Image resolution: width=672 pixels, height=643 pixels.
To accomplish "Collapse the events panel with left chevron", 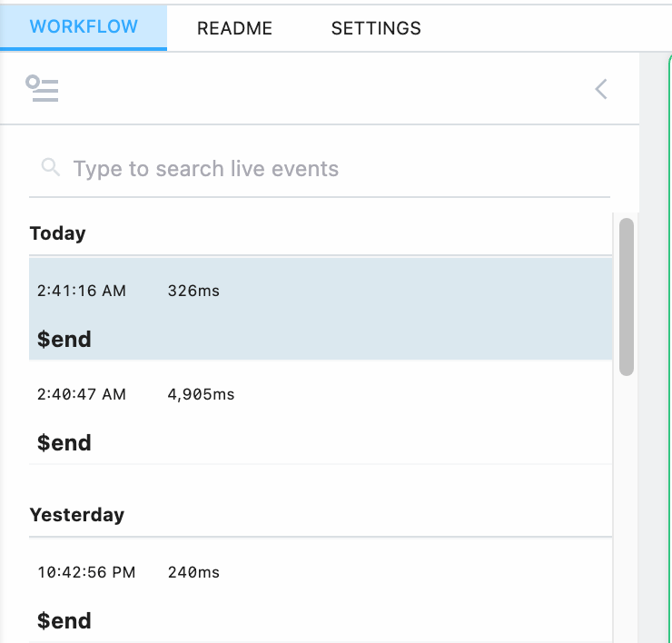I will tap(600, 89).
